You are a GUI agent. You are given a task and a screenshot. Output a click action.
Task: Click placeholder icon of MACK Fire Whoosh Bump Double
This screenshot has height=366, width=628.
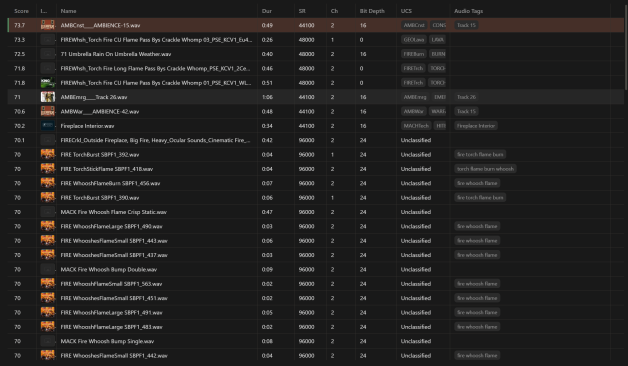[x=48, y=269]
